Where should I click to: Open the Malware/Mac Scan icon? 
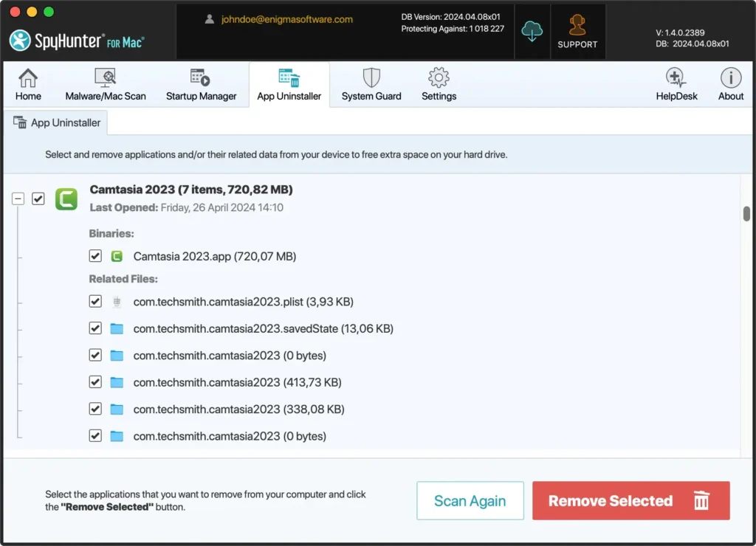click(x=105, y=77)
